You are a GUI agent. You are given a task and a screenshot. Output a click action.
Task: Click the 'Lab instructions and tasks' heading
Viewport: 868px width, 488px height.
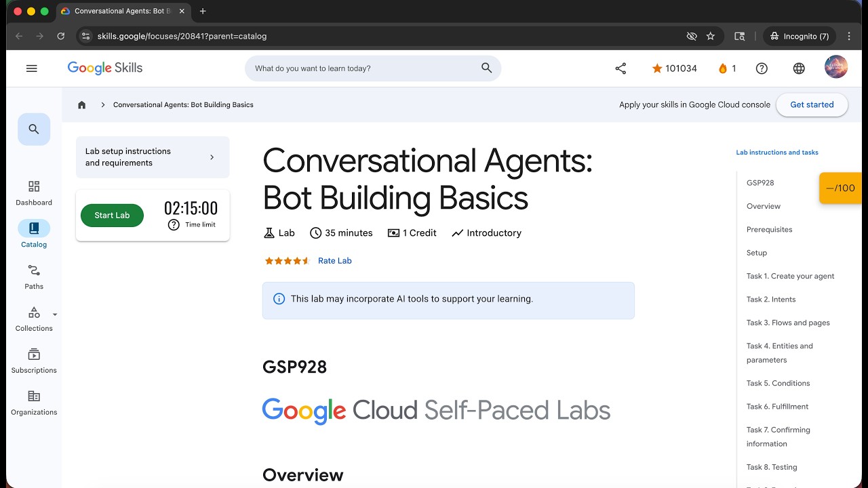(x=777, y=152)
